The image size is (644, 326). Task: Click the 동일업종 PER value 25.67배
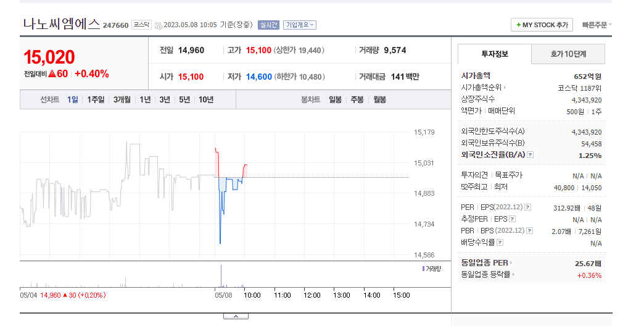click(588, 264)
